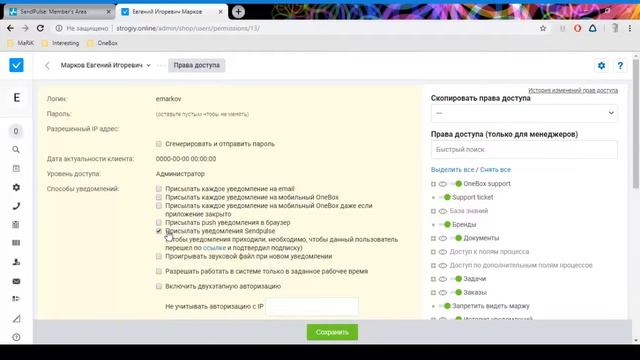The height and width of the screenshot is (360, 640).
Task: Expand 'Доступ по дополнительным полям процессов' group
Action: click(x=433, y=266)
